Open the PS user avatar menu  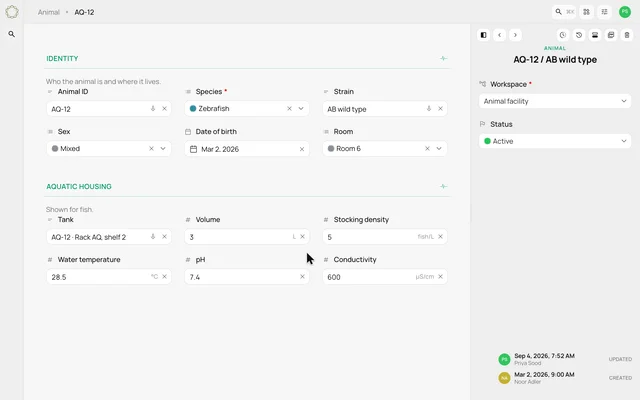624,12
